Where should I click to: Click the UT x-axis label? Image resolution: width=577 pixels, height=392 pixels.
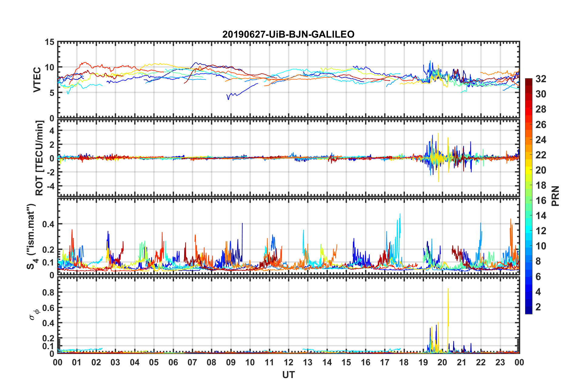point(288,375)
